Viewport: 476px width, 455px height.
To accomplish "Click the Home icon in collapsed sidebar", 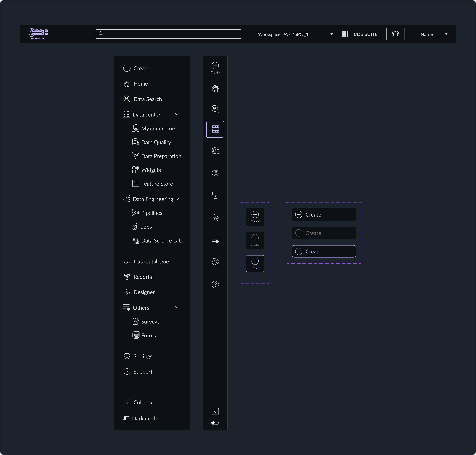I will (215, 89).
